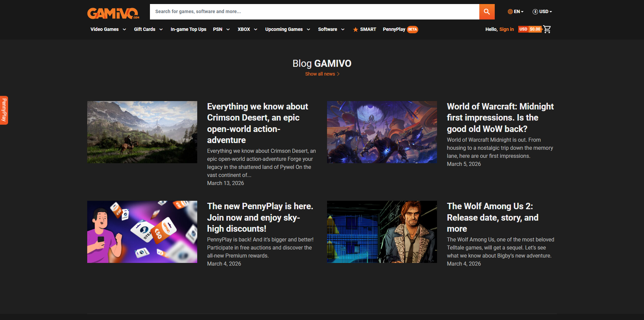The height and width of the screenshot is (320, 644).
Task: Go to In-game Top Ups
Action: coord(189,30)
